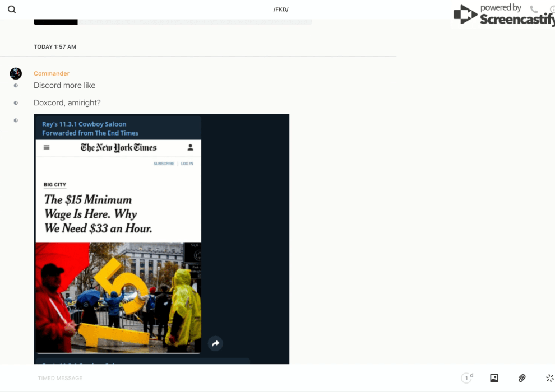
Task: Add a picture using the image icon
Action: pos(494,378)
